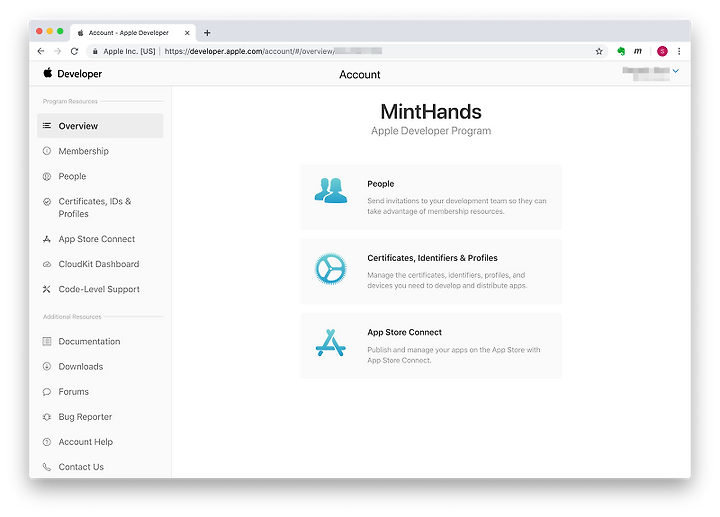Open the Overview sidebar item
Screen dimensions: 720x517
point(100,126)
